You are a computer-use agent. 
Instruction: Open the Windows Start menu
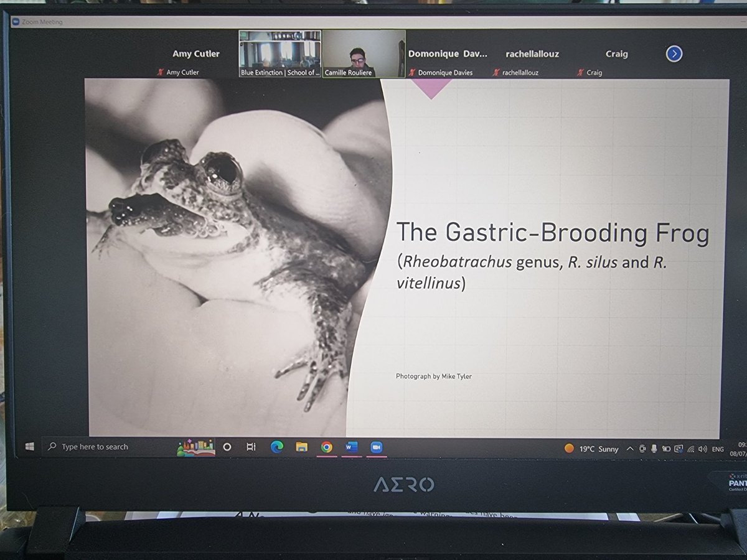coord(29,447)
